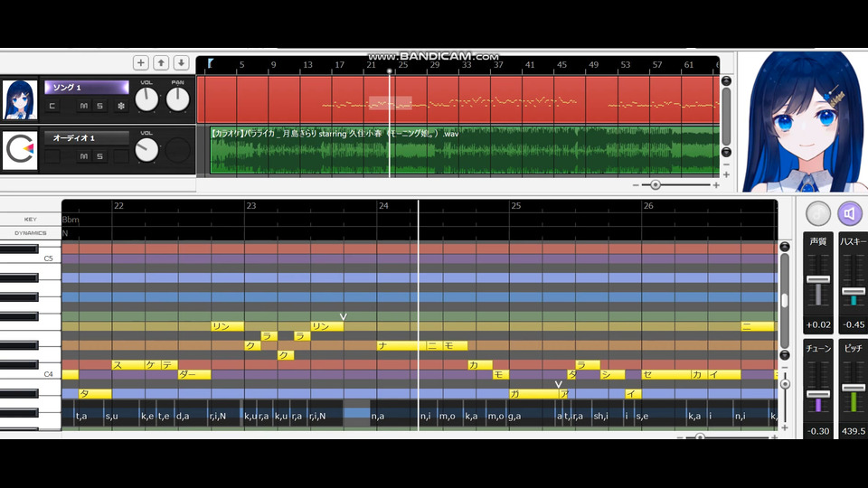The height and width of the screenshot is (488, 868).
Task: Select the ス note
Action: (x=127, y=364)
